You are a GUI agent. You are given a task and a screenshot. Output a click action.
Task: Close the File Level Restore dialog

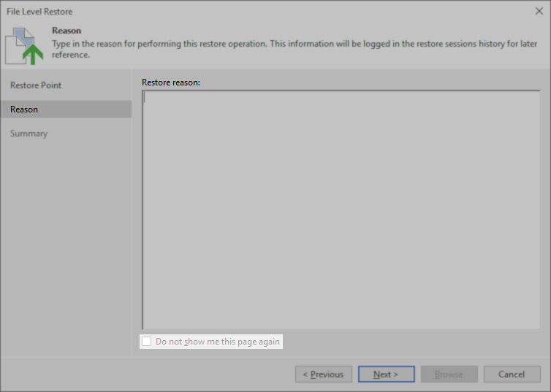click(x=539, y=11)
